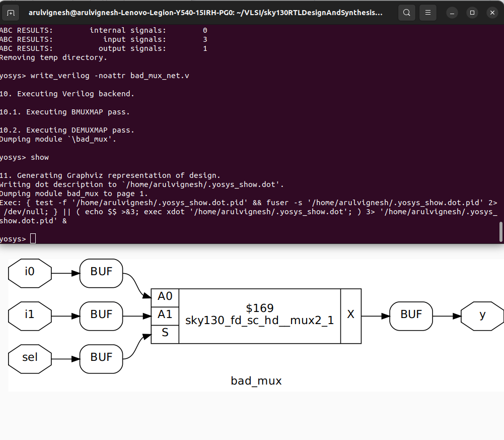Open a new terminal tab with the plus icon
This screenshot has width=504, height=440.
click(x=10, y=12)
